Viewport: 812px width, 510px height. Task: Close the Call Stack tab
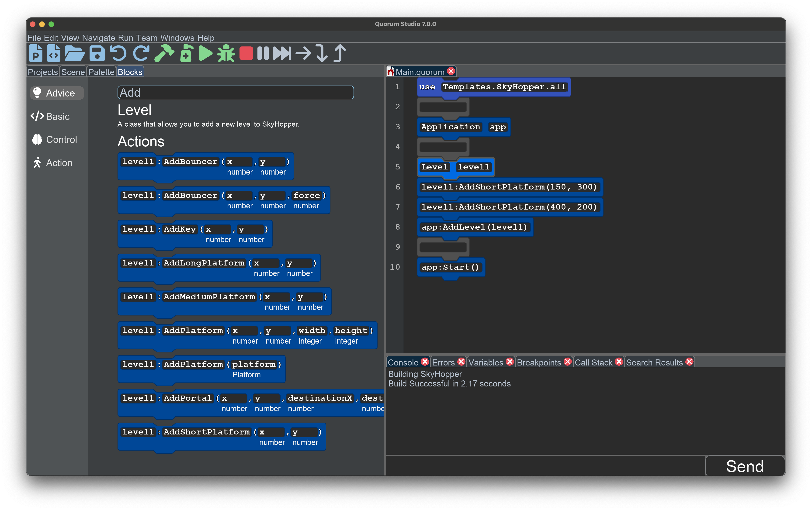(x=619, y=362)
